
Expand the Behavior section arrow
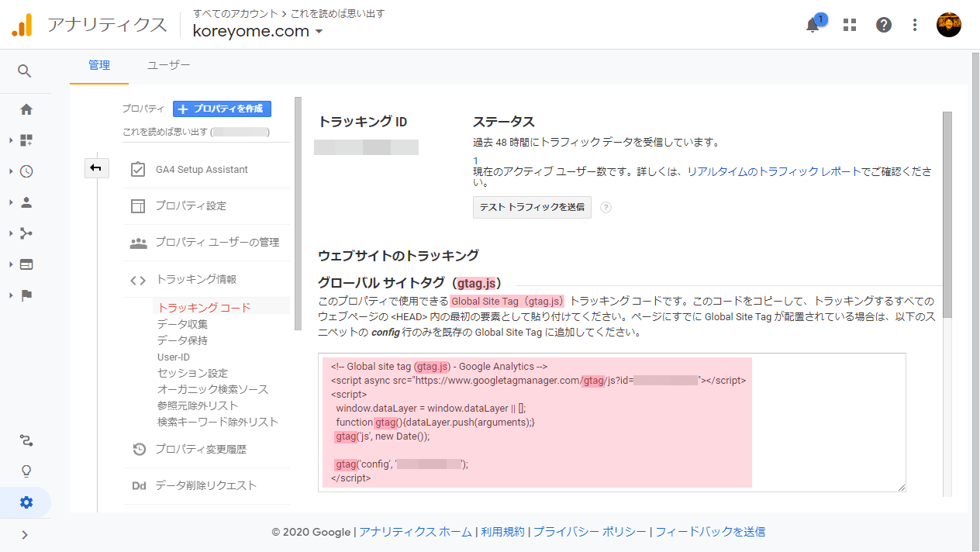coord(10,264)
